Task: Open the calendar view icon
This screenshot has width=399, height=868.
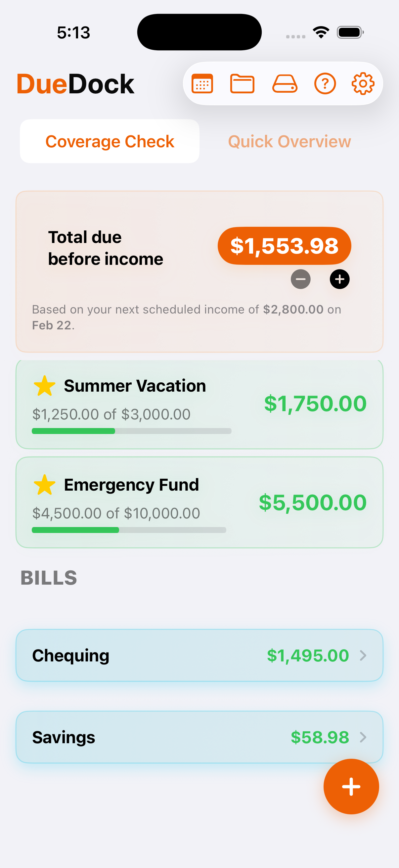Action: coord(202,83)
